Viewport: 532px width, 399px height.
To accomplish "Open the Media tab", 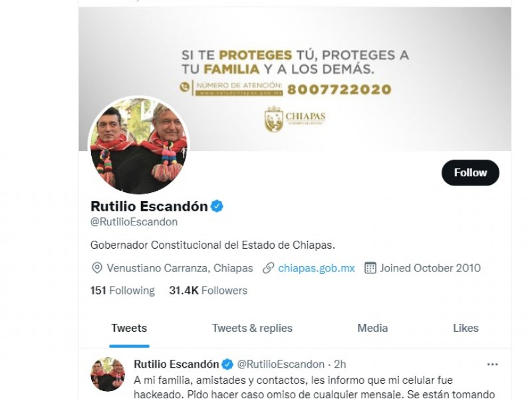I will (x=372, y=328).
